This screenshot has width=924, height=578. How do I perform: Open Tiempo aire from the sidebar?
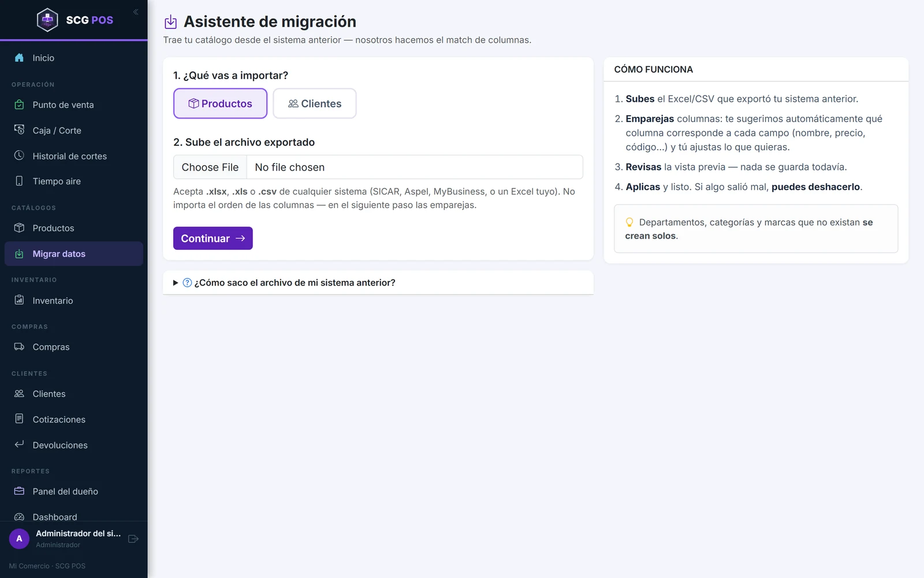click(74, 181)
